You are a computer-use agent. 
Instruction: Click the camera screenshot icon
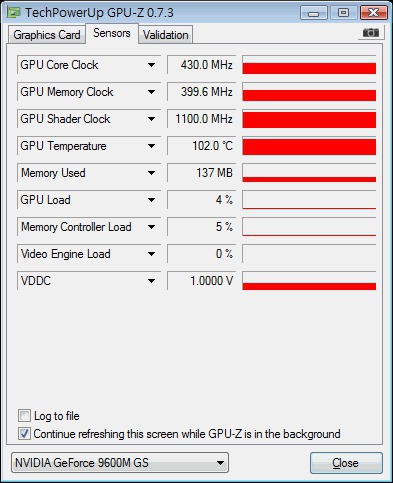click(x=371, y=33)
